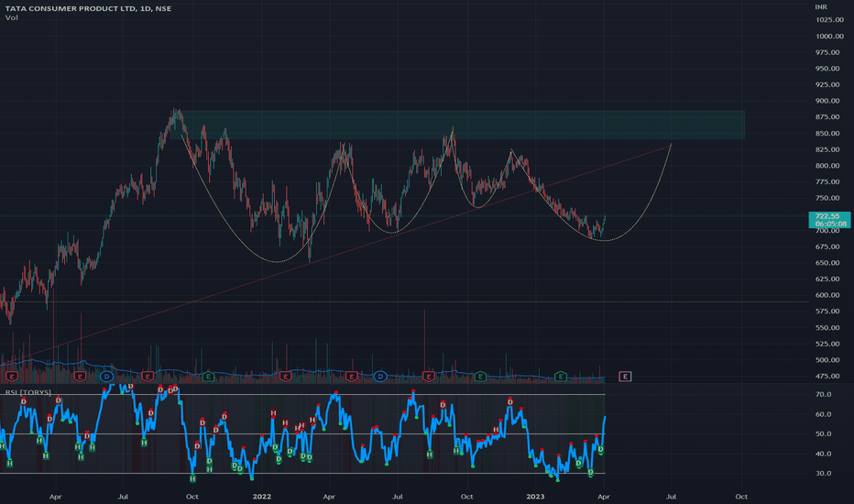
Task: Click the 850.00 price scale label
Action: coord(827,133)
